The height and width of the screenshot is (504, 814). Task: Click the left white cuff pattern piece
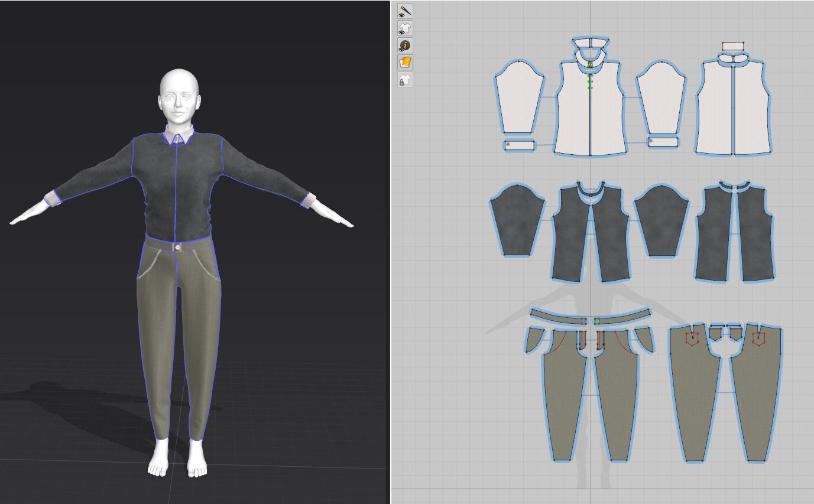click(520, 145)
